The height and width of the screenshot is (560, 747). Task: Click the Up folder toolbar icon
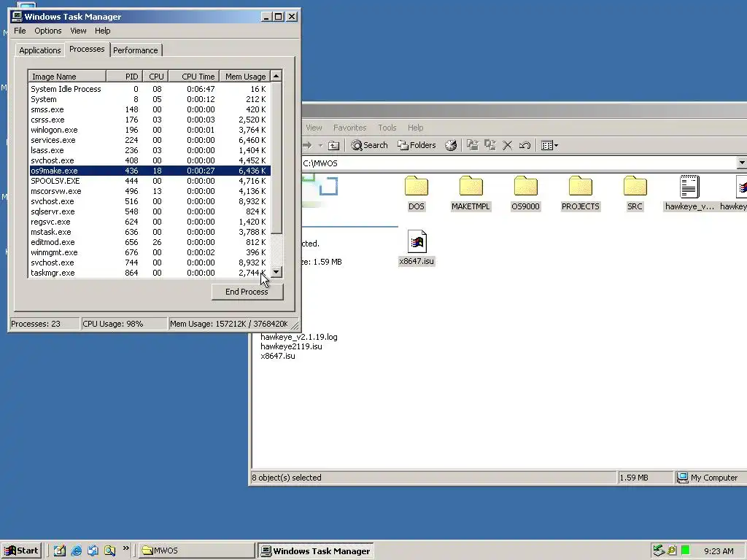coord(334,145)
